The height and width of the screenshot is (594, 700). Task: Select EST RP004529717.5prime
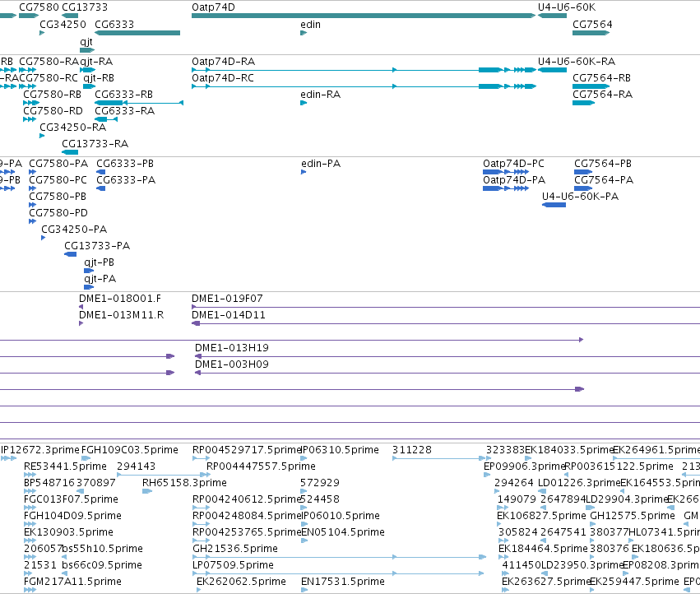coord(201,458)
